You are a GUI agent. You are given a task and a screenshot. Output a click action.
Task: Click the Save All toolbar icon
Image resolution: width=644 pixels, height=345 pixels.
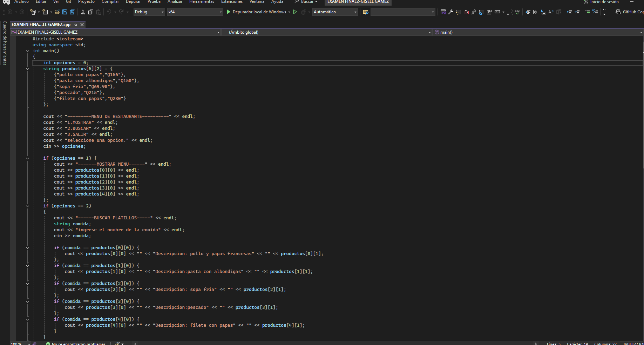[x=72, y=12]
